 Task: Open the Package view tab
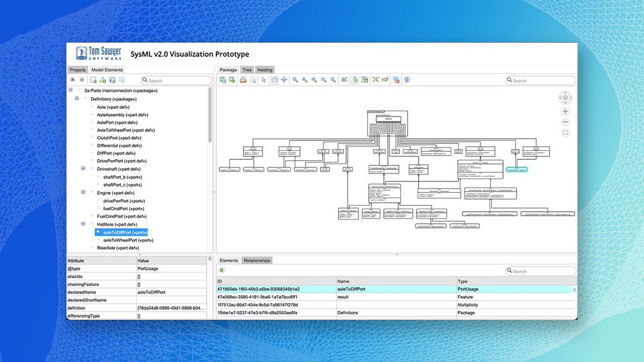tap(228, 70)
